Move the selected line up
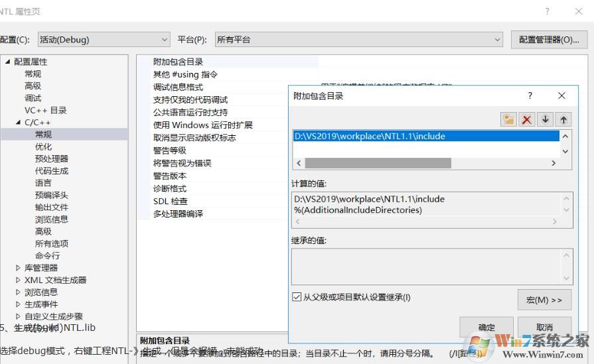The width and height of the screenshot is (594, 364). 563,119
